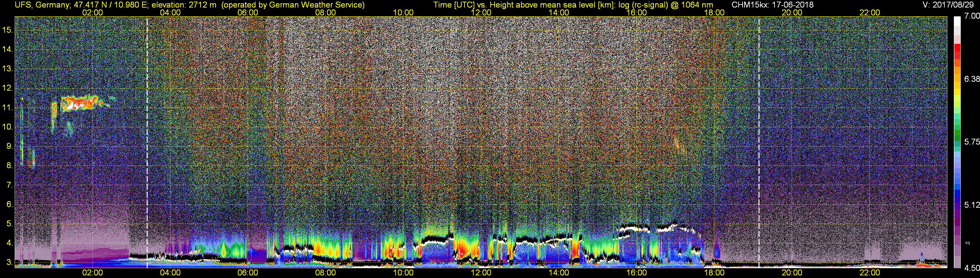Click the 18:00 label on the top time axis
This screenshot has height=278, width=980.
tap(714, 12)
